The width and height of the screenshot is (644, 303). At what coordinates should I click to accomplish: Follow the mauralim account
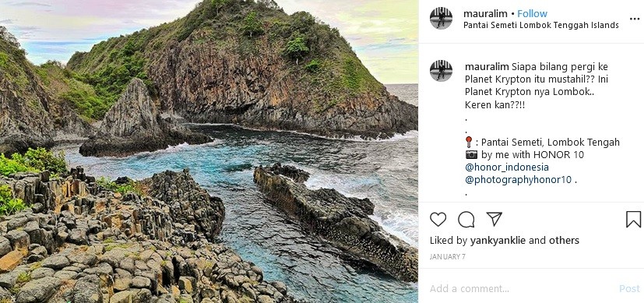click(532, 13)
